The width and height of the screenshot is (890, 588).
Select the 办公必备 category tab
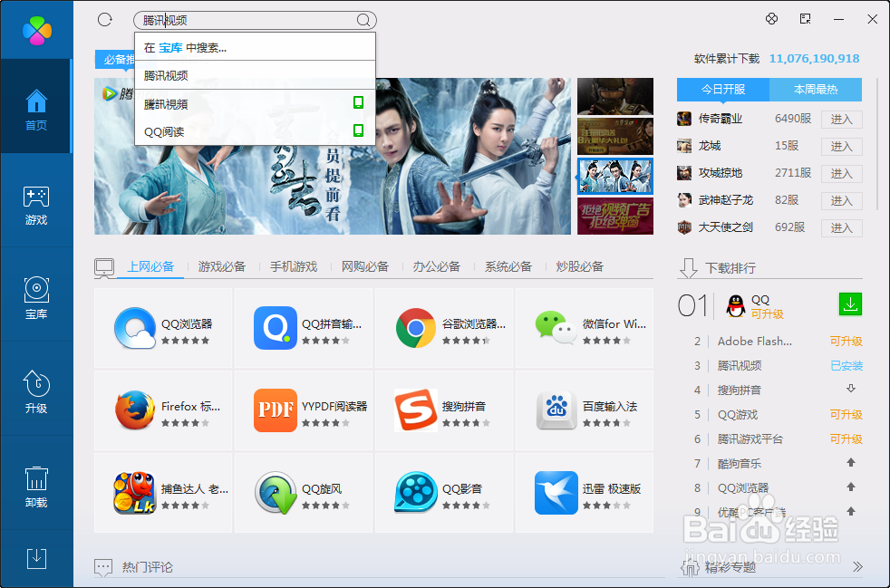click(437, 266)
